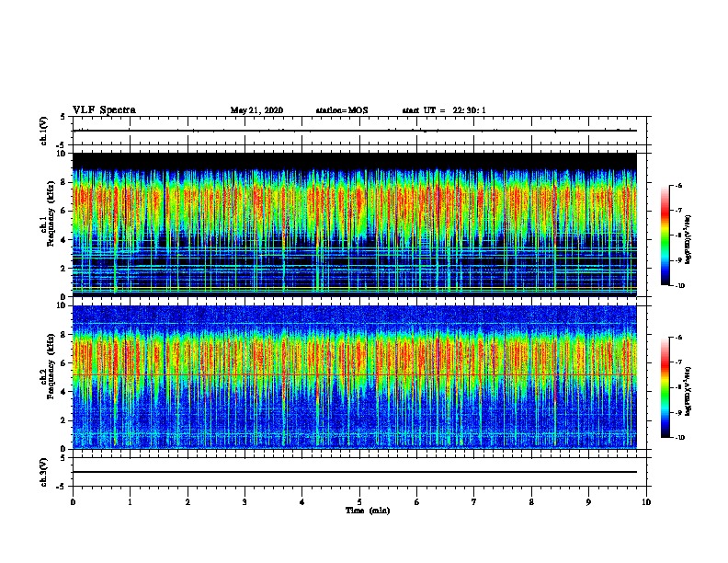Click time axis tick label "6"
The height and width of the screenshot is (563, 728).
tap(417, 502)
